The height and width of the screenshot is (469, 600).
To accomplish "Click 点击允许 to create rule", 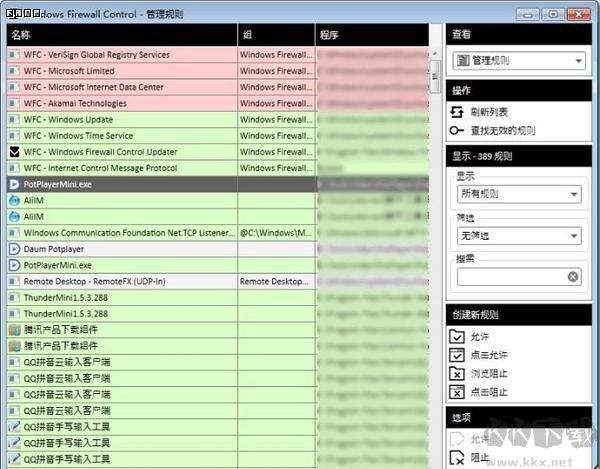I will pyautogui.click(x=489, y=355).
